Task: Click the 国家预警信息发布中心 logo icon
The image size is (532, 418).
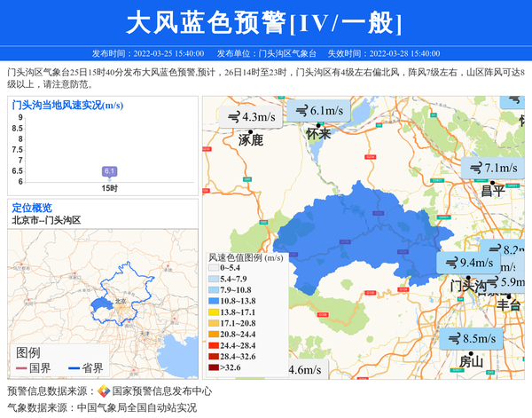Action: pos(104,391)
